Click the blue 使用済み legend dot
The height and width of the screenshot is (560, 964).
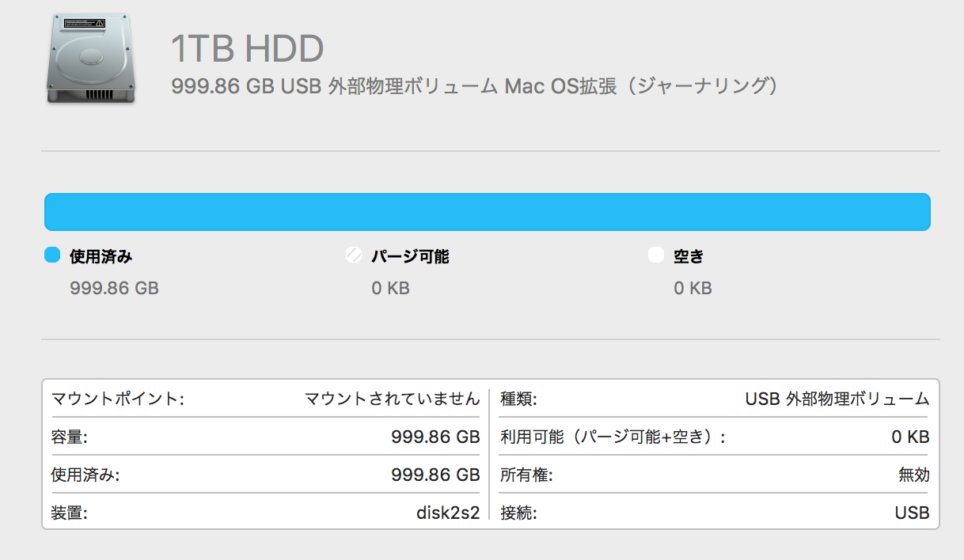[x=52, y=255]
